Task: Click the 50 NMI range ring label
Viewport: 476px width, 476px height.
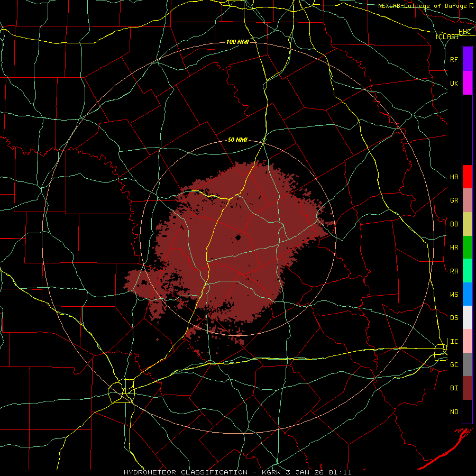Action: (x=237, y=140)
